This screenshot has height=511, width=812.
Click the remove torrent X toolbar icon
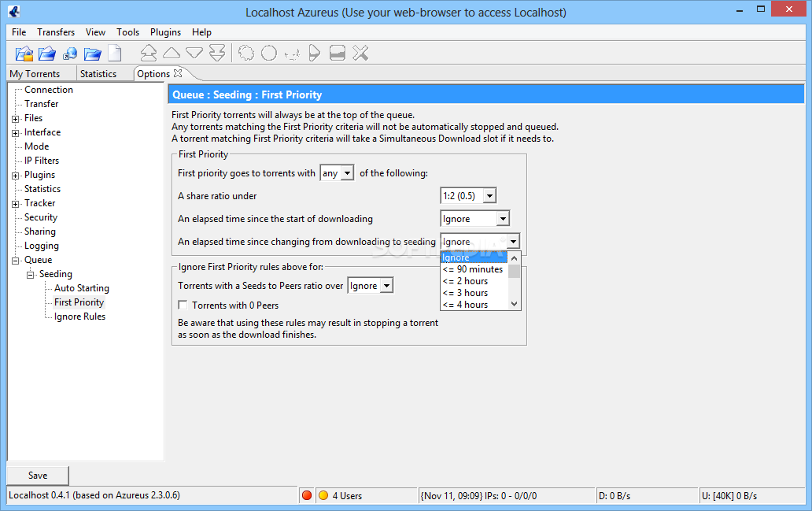[x=360, y=53]
